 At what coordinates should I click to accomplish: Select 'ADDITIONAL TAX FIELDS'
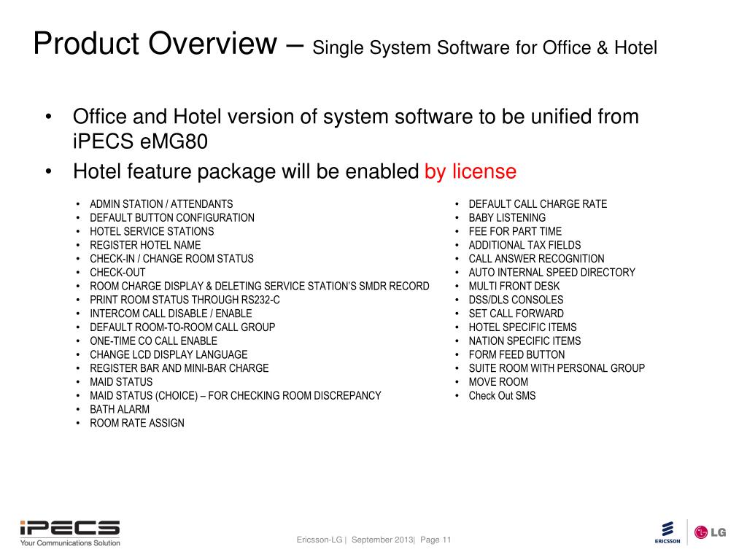tap(525, 245)
